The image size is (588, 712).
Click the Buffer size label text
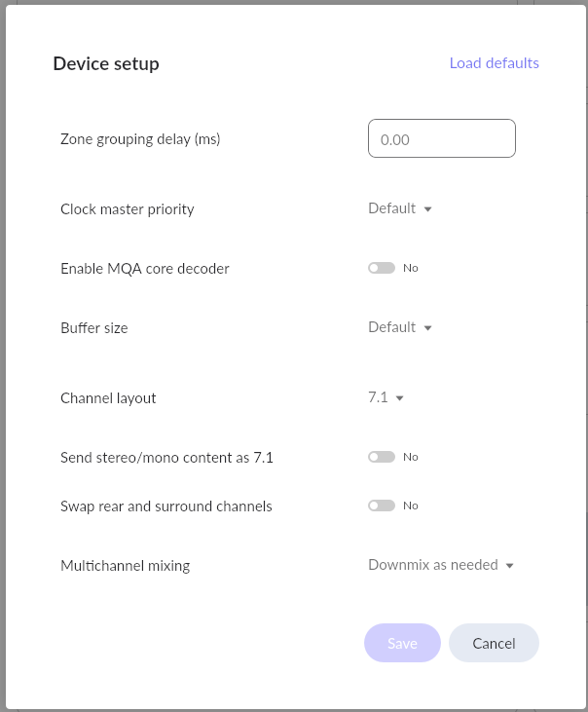click(x=94, y=328)
